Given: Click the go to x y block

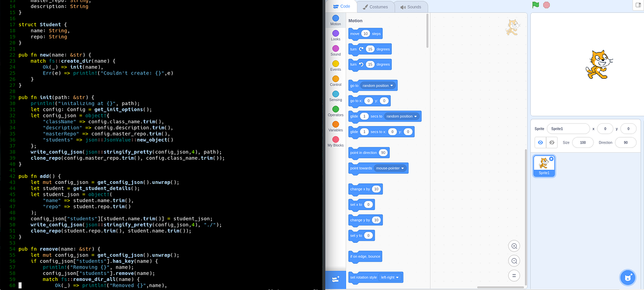Looking at the screenshot, I should 370,101.
